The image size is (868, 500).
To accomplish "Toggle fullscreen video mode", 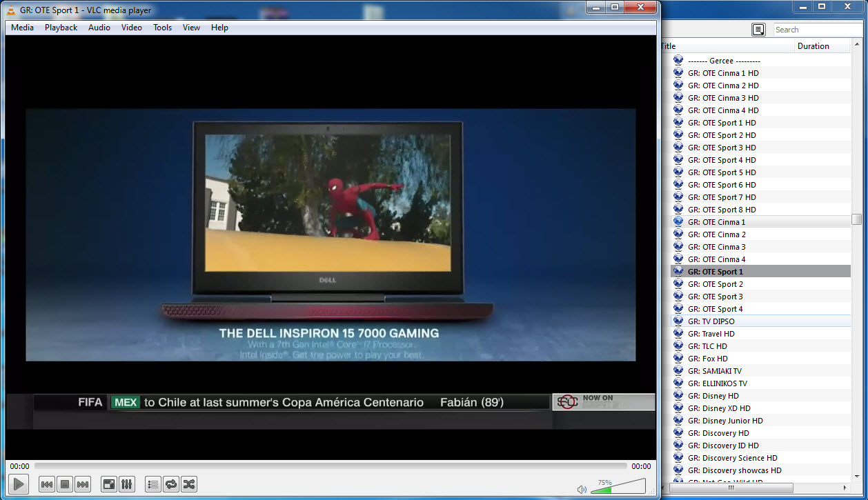I will tap(109, 484).
